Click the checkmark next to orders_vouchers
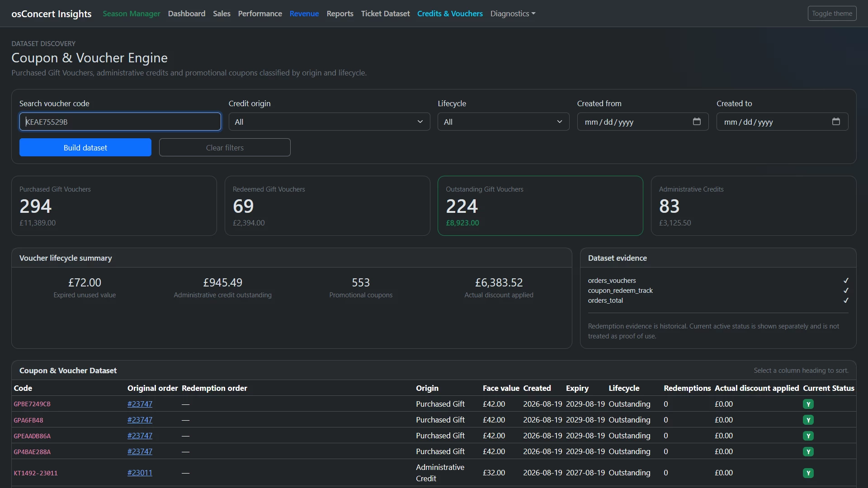The width and height of the screenshot is (868, 488). (846, 281)
